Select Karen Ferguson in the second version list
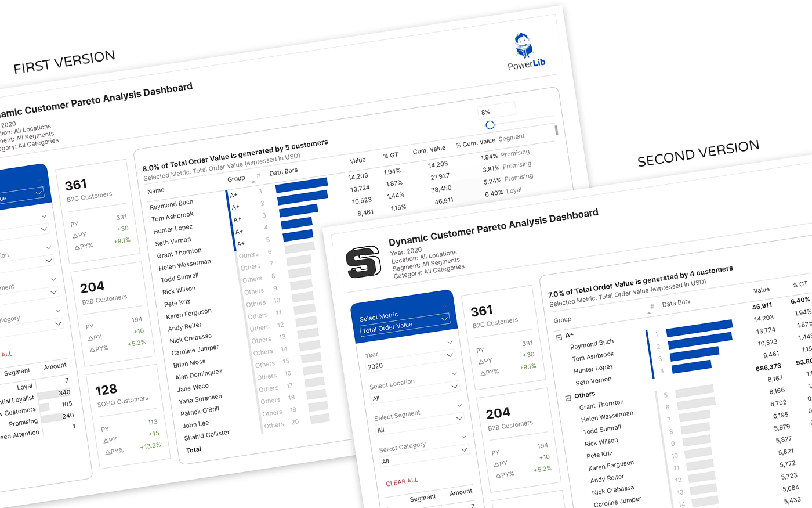The width and height of the screenshot is (812, 508). point(611,466)
